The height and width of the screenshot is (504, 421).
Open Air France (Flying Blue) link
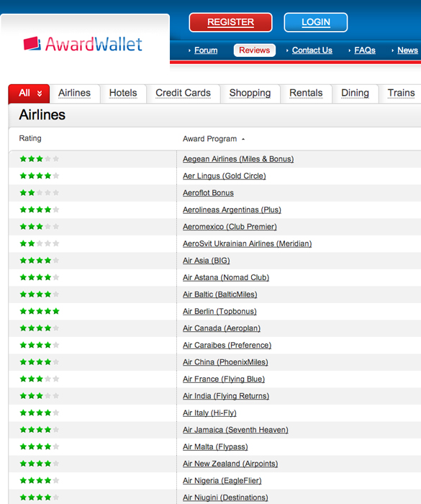click(x=224, y=379)
